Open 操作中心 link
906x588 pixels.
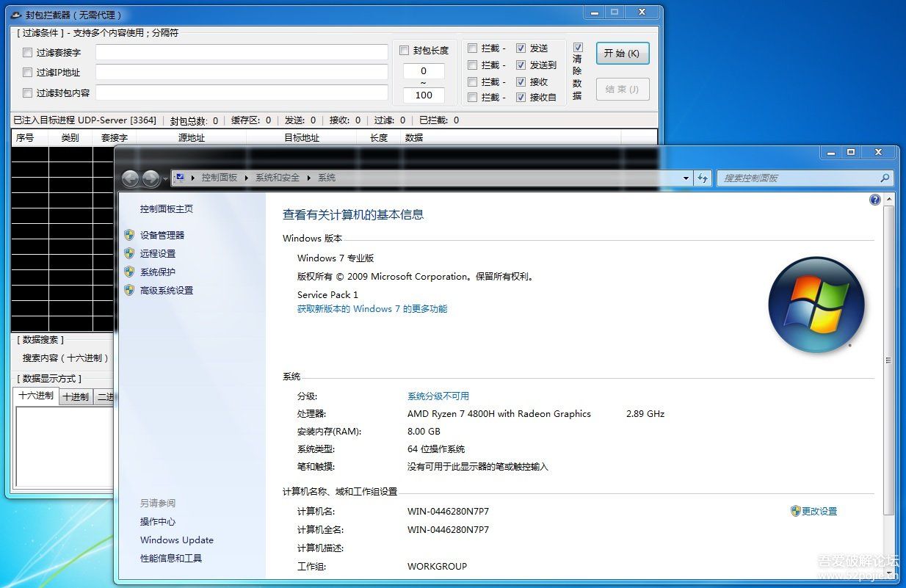click(x=158, y=521)
